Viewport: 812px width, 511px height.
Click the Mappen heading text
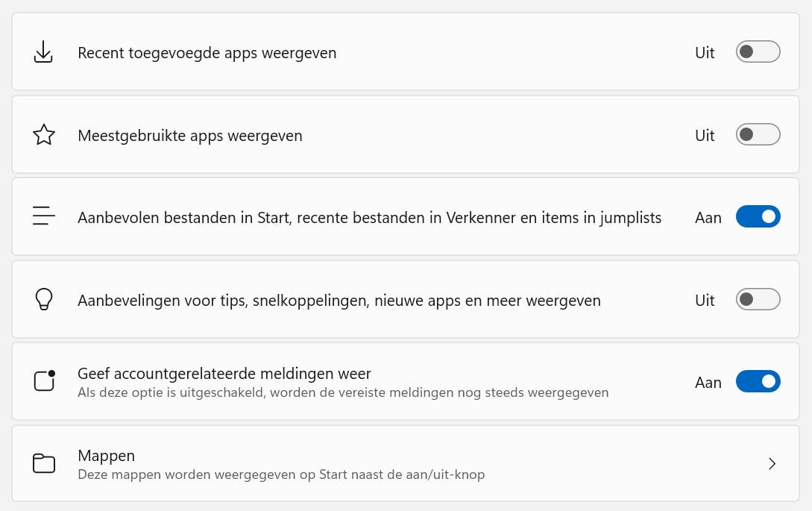click(x=106, y=455)
